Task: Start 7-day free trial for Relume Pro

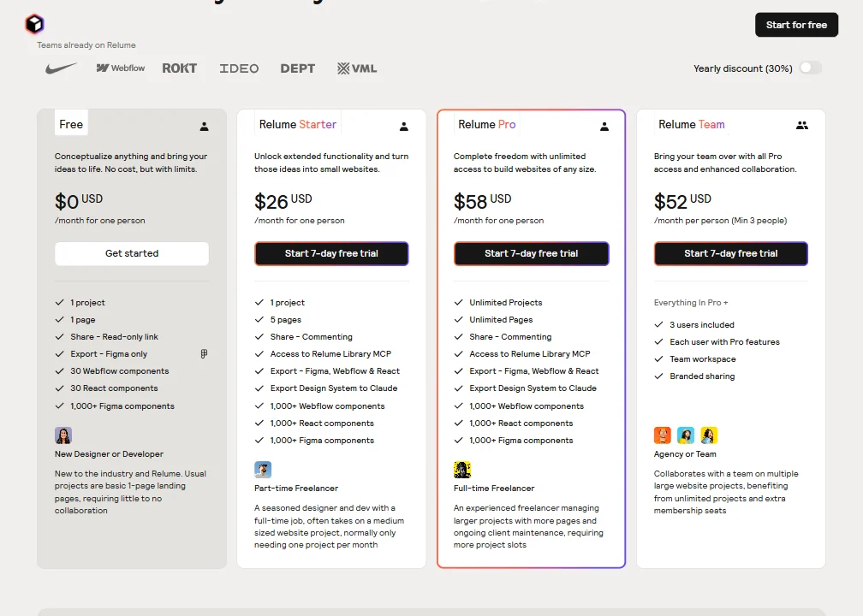Action: 531,253
